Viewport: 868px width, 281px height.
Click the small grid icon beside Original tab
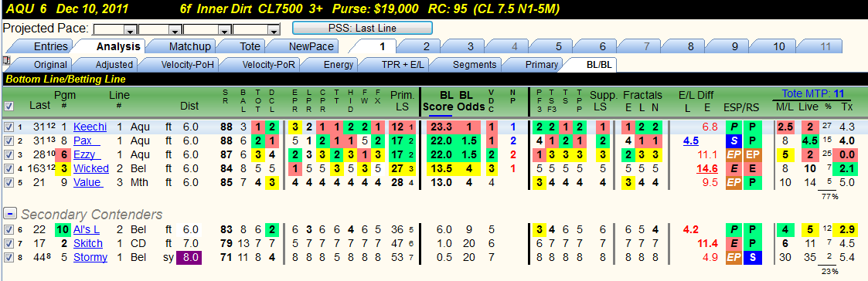point(6,59)
